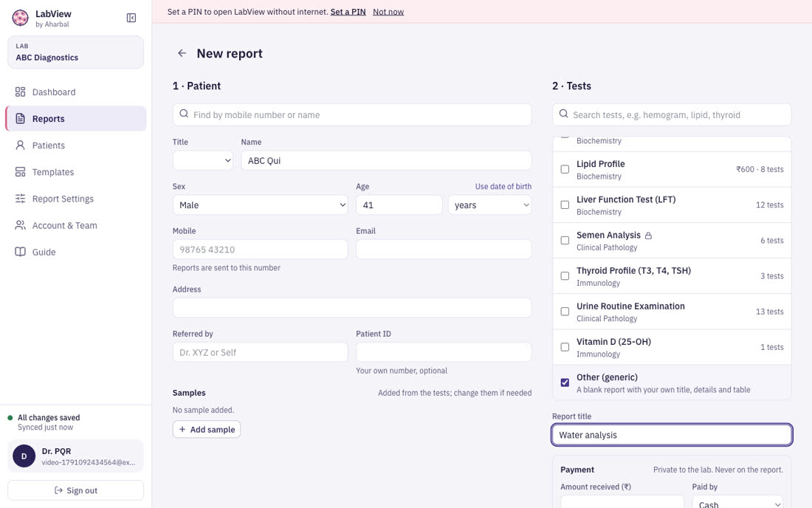This screenshot has width=812, height=508.
Task: Focus the Report title field
Action: (x=672, y=435)
